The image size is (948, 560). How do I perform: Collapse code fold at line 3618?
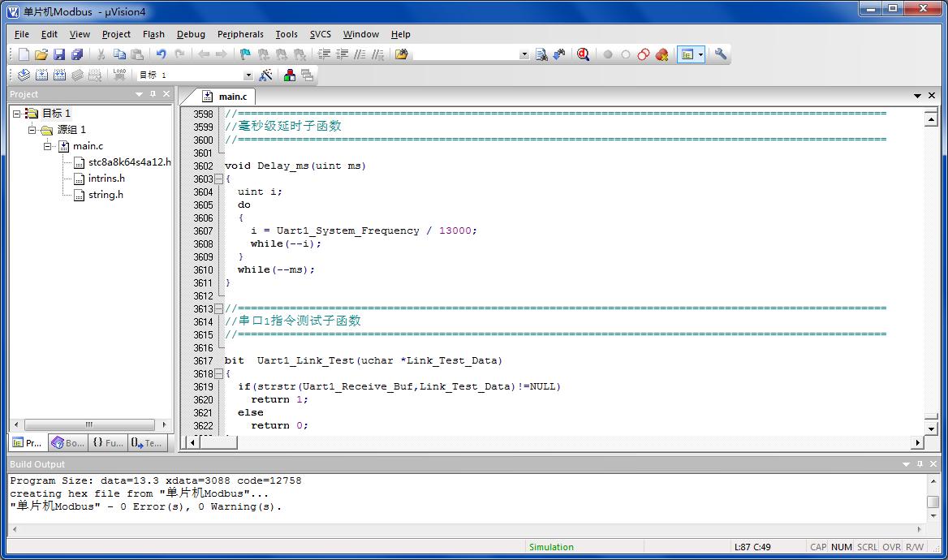[219, 373]
